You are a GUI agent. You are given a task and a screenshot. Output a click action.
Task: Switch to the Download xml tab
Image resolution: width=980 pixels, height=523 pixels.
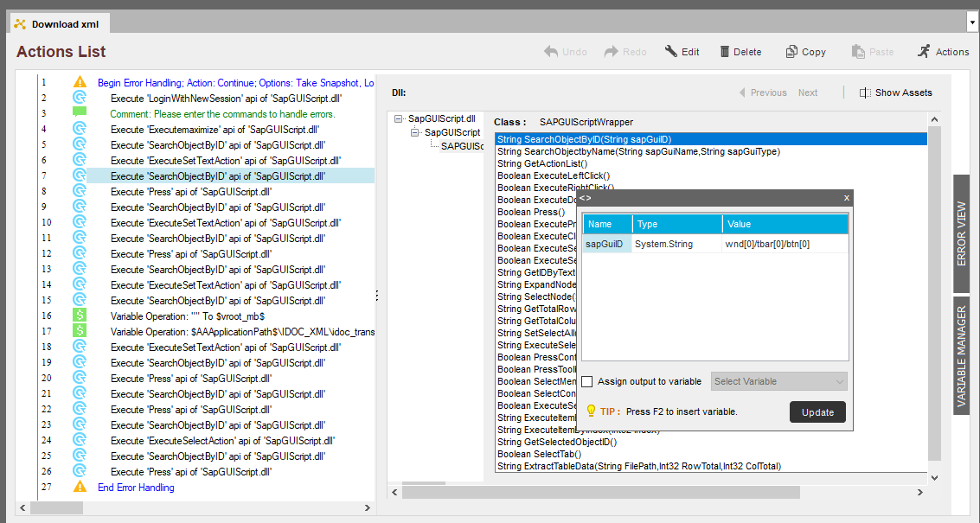click(x=57, y=23)
